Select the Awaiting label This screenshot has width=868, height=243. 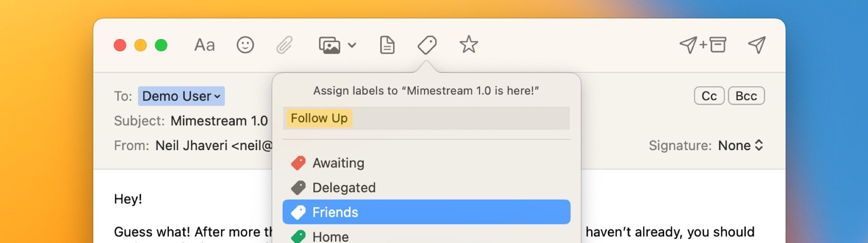click(339, 163)
